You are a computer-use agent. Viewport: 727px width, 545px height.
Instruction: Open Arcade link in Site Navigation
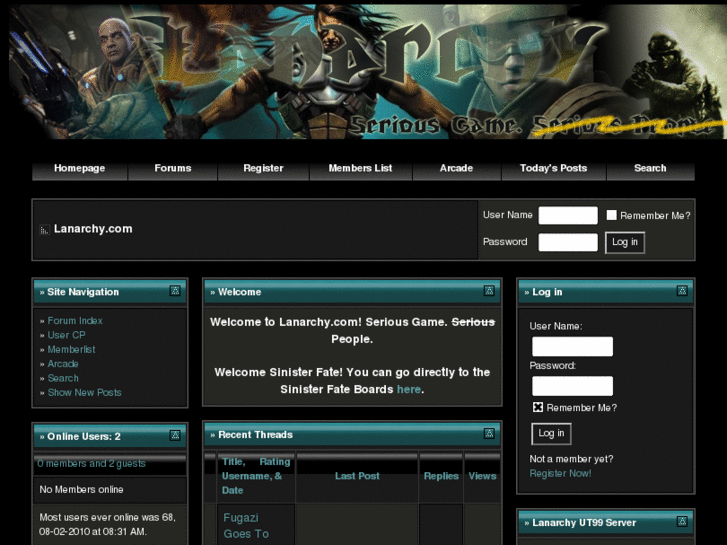point(63,364)
